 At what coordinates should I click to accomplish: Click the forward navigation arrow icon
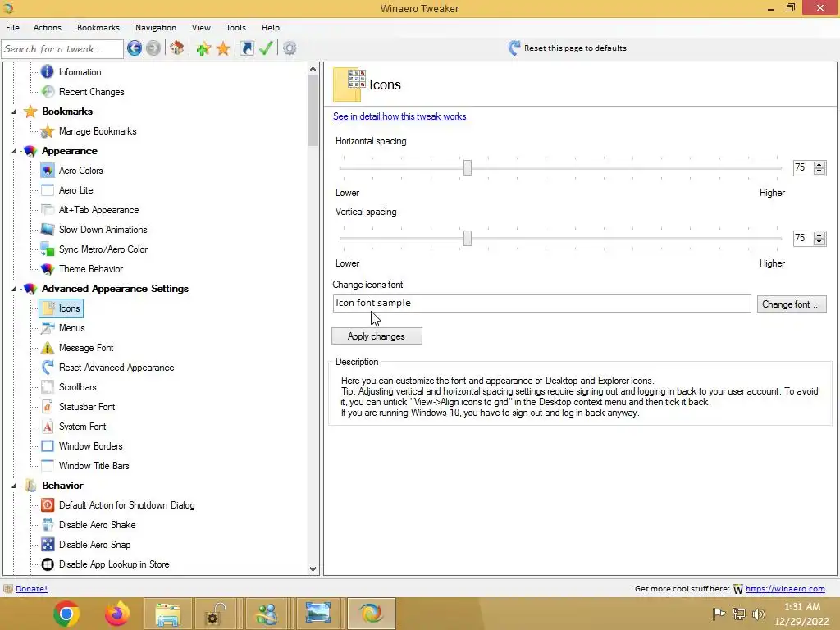pos(153,48)
